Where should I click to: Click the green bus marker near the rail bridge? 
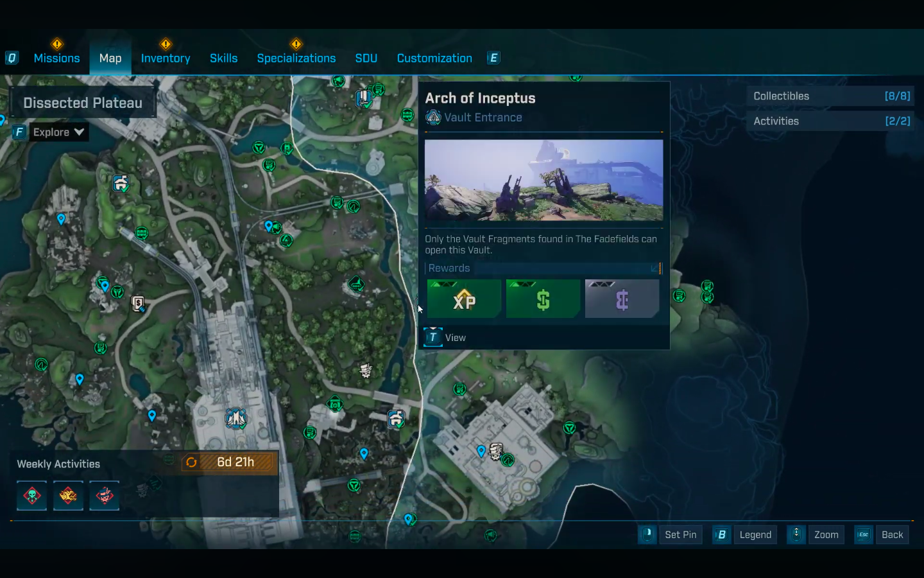[x=142, y=233]
